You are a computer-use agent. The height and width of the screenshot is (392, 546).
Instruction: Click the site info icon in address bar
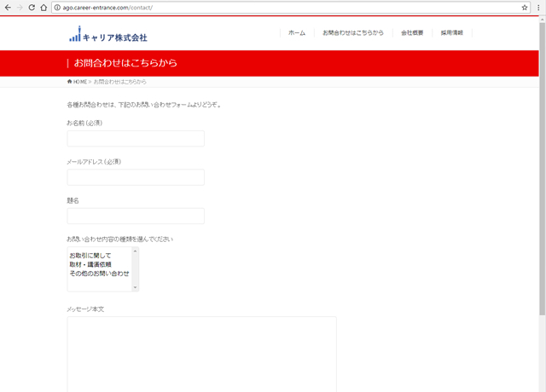(57, 8)
